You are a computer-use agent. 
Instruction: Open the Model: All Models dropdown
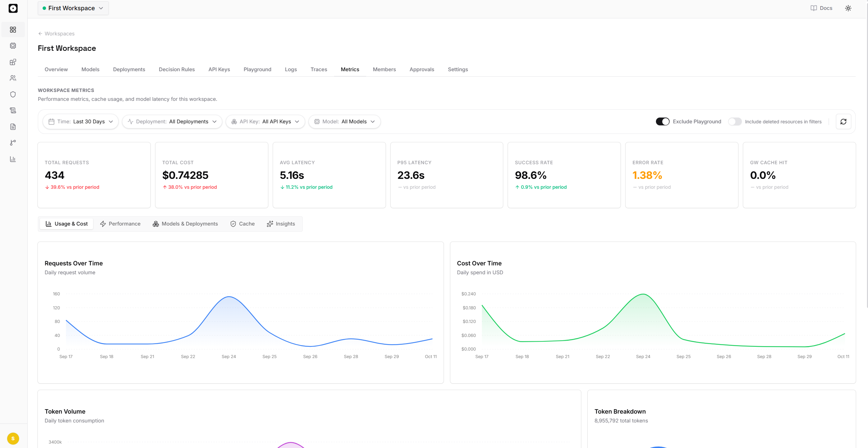[345, 122]
